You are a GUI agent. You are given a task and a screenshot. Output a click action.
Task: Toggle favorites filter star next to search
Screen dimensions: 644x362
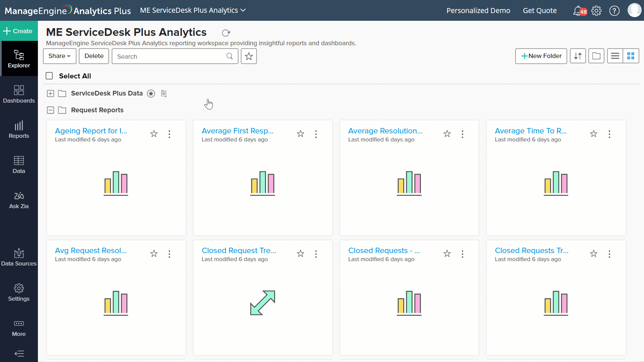pyautogui.click(x=249, y=56)
